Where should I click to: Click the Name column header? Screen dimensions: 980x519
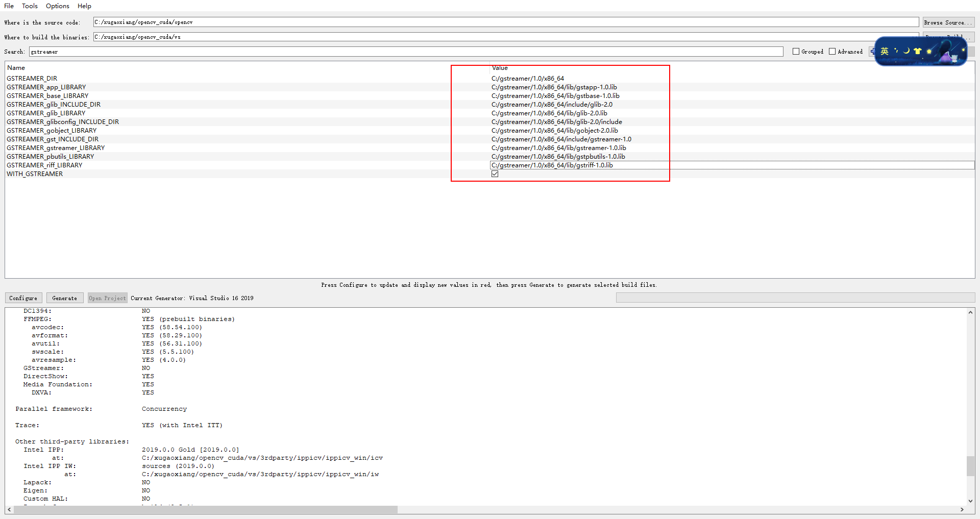[16, 68]
